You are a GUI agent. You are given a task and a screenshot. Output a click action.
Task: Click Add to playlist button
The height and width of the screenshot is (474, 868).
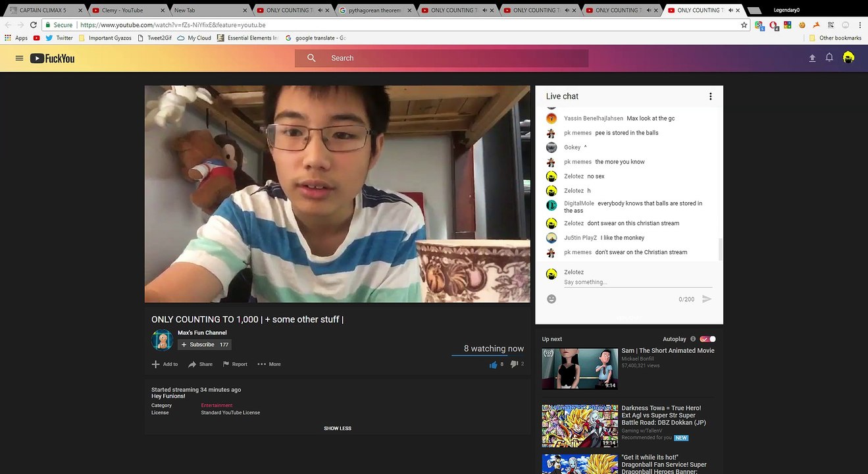click(x=165, y=364)
